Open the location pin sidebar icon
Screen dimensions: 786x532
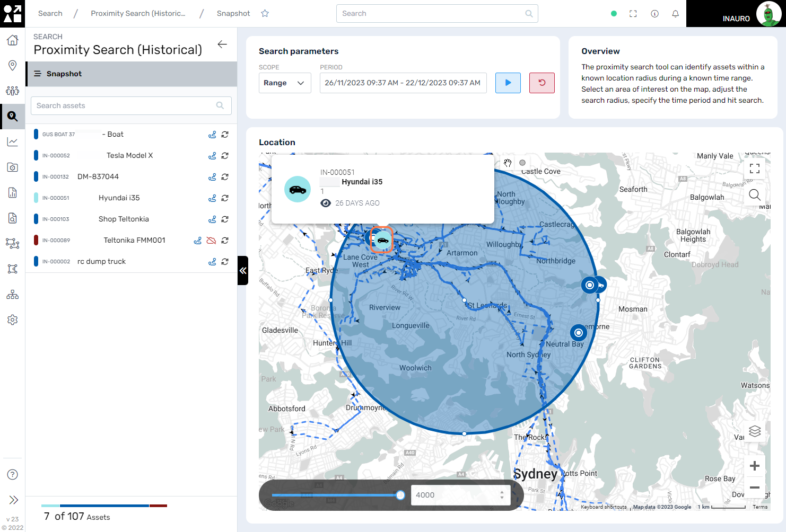click(x=12, y=66)
